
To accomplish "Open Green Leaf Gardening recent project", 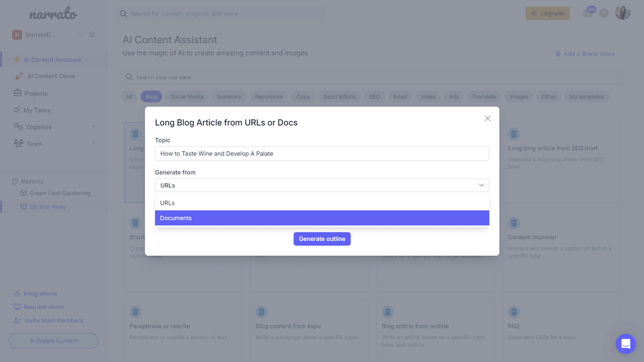I will pos(60,193).
